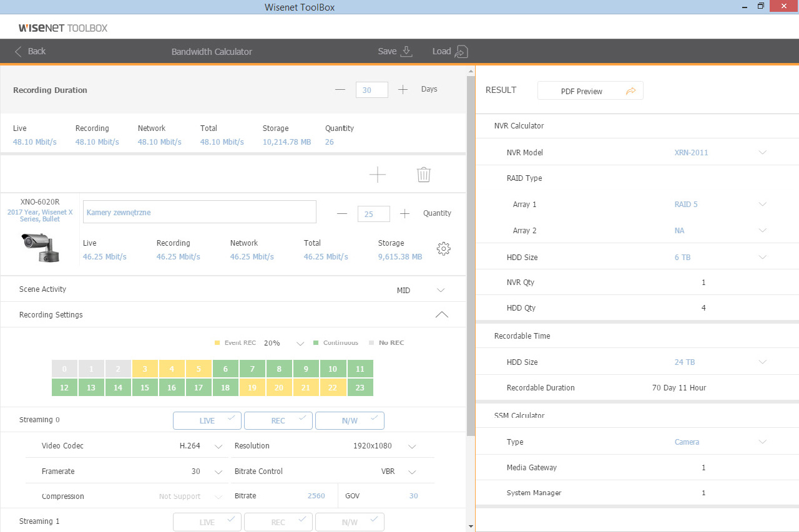Open the Scene Activity MID dropdown
Viewport: 799px width, 532px height.
(x=441, y=291)
